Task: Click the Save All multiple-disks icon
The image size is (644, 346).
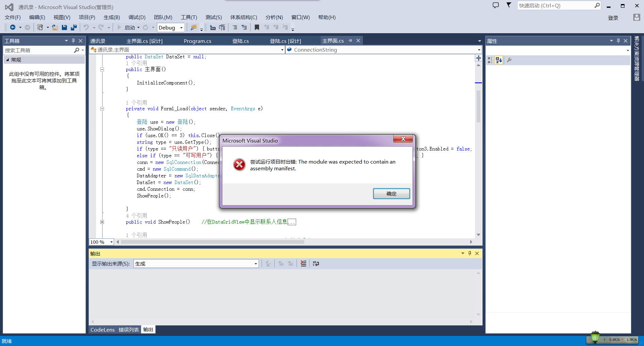Action: pos(74,27)
